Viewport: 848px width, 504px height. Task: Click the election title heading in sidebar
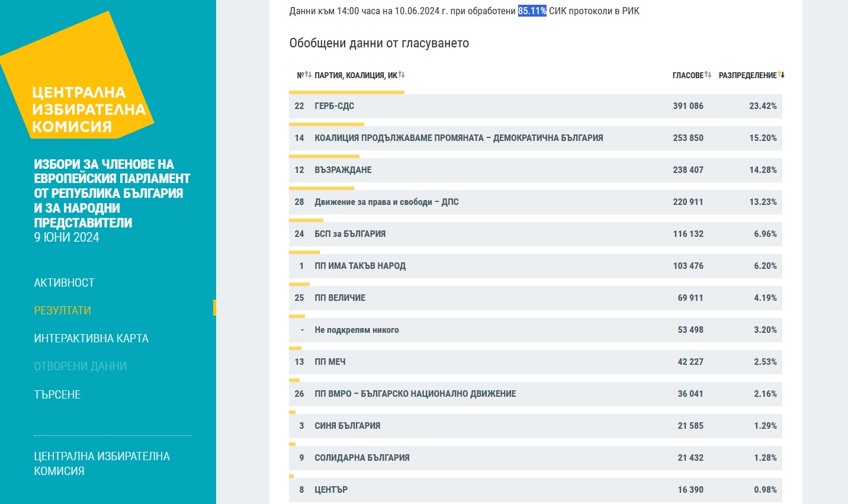coord(111,200)
